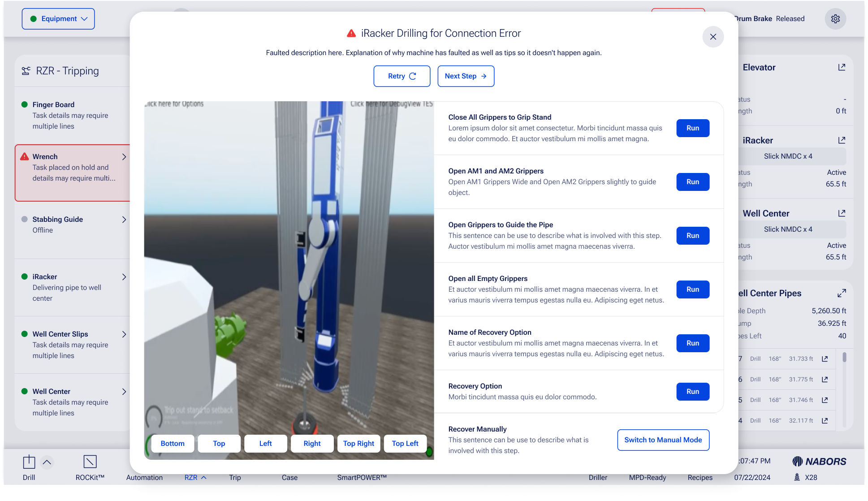The height and width of the screenshot is (501, 868).
Task: Open the Automation tab
Action: [x=144, y=477]
